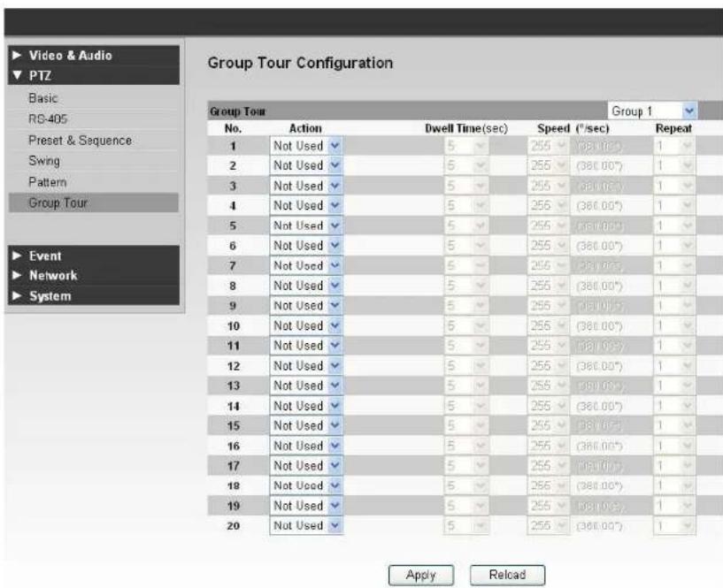Click Repeat dropdown in row 20
The height and width of the screenshot is (588, 723).
674,526
